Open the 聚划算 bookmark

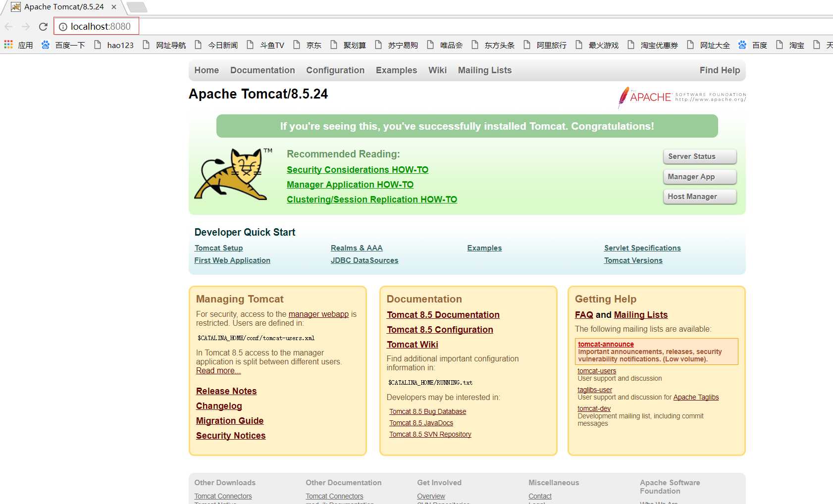point(348,45)
